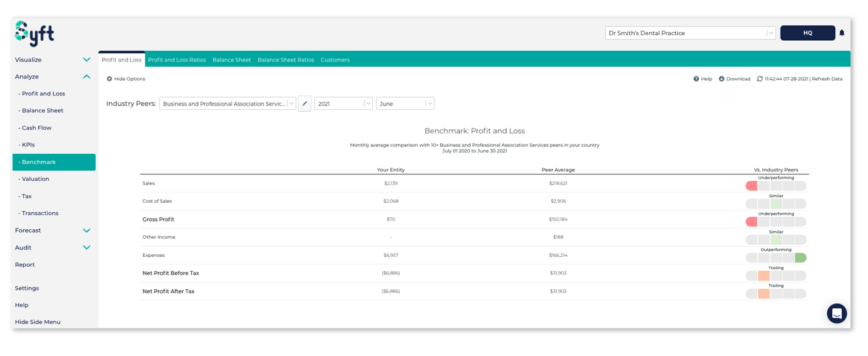
Task: Click Your Entity sales value $2,139
Action: (391, 183)
